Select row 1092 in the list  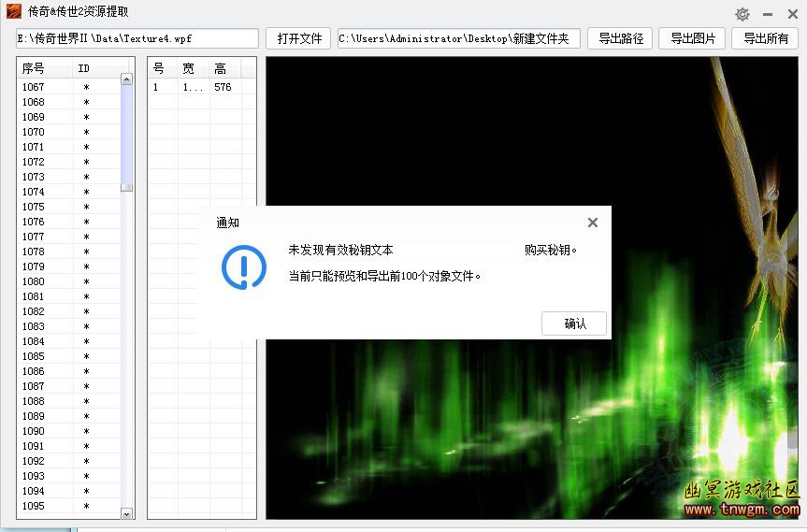(68, 461)
